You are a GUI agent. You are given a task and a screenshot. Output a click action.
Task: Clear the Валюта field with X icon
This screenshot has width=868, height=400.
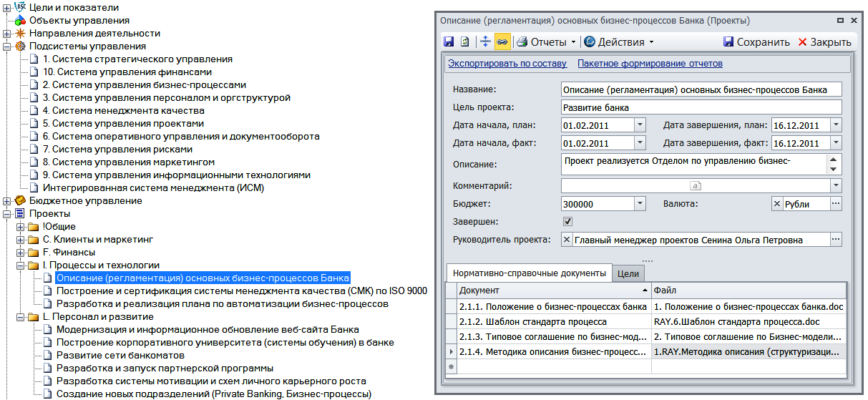pyautogui.click(x=777, y=204)
